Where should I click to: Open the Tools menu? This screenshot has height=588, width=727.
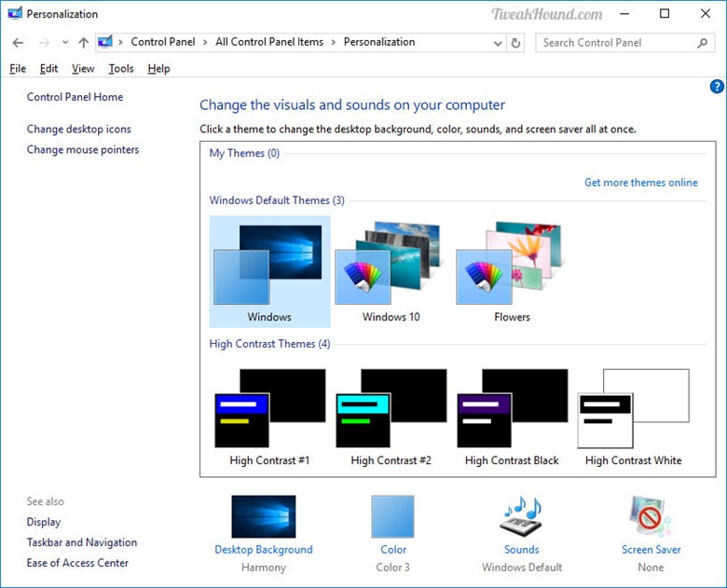coord(121,69)
